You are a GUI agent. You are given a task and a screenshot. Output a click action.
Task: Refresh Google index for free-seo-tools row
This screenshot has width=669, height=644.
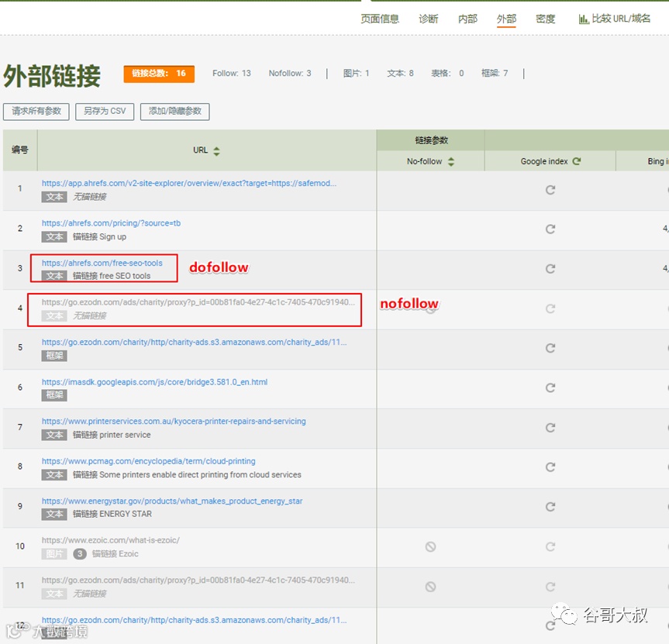550,269
